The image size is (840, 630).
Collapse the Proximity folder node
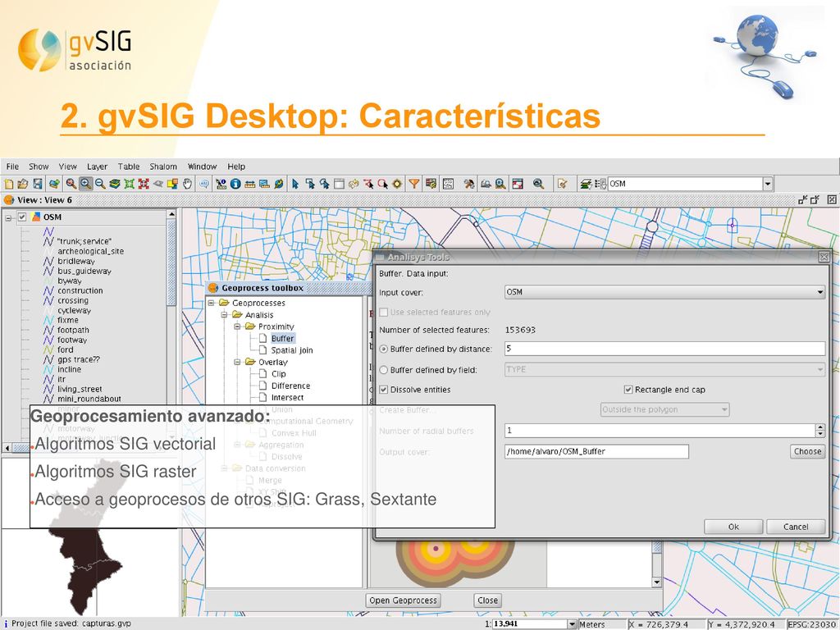point(237,326)
